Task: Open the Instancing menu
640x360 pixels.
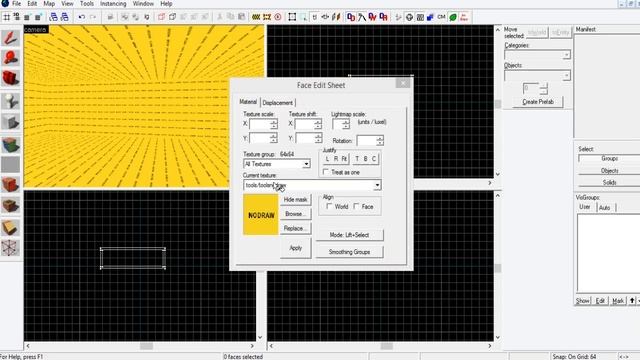Action: pyautogui.click(x=113, y=4)
